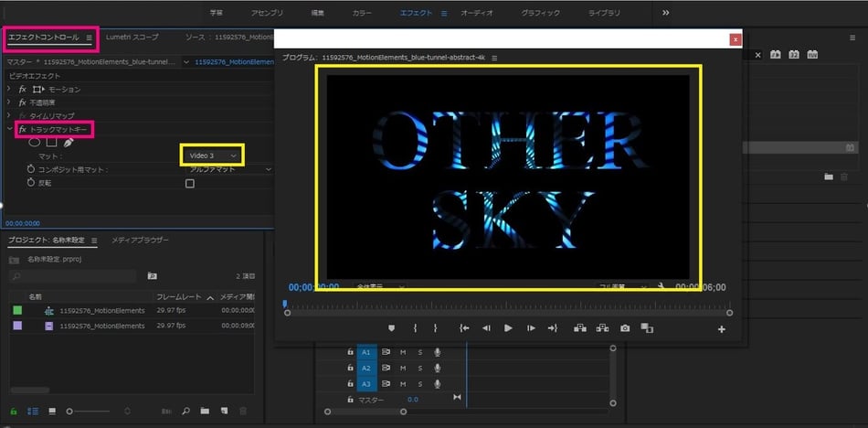The image size is (868, 428).
Task: Click the Go to In point icon
Action: pyautogui.click(x=464, y=328)
